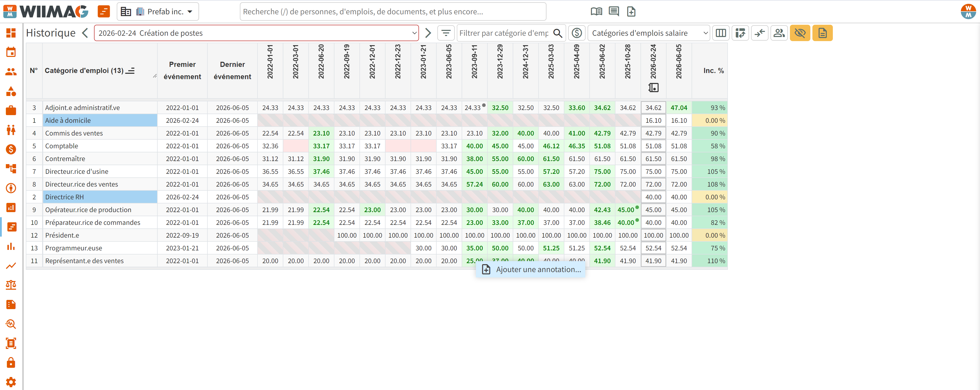Click the orange Historique module icon beside the logo
980x390 pixels.
103,11
